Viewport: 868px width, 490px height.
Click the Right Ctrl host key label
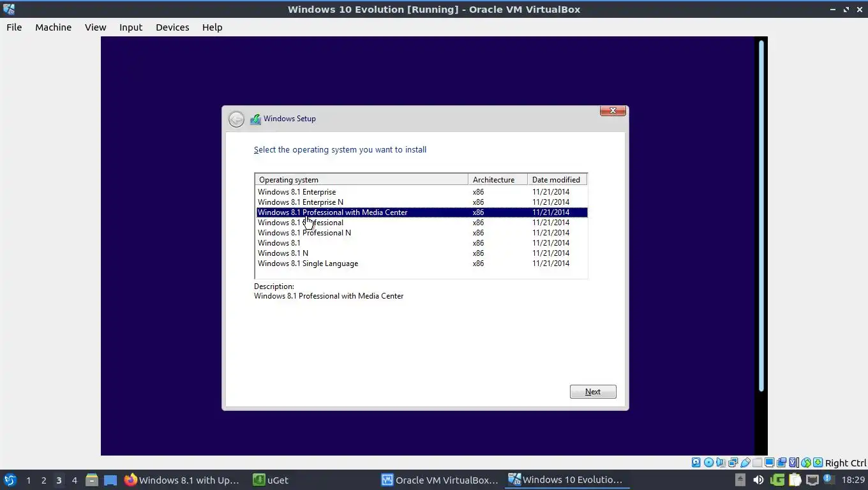pos(846,463)
